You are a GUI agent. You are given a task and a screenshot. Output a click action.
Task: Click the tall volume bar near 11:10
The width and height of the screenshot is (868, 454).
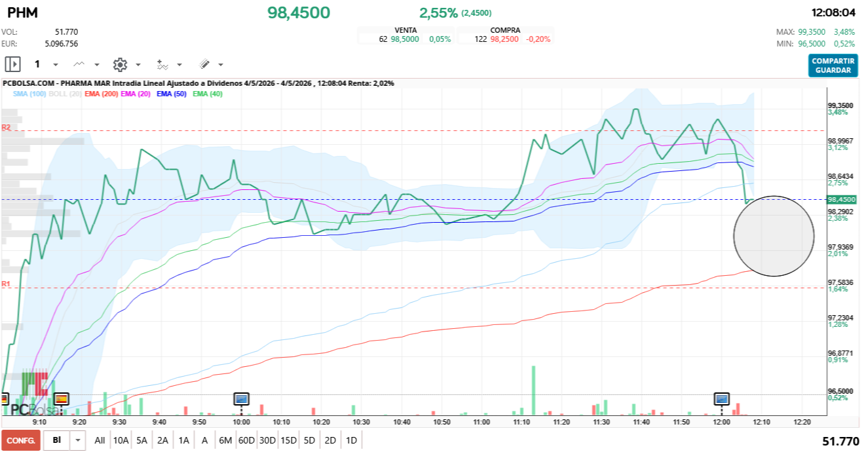pyautogui.click(x=533, y=390)
